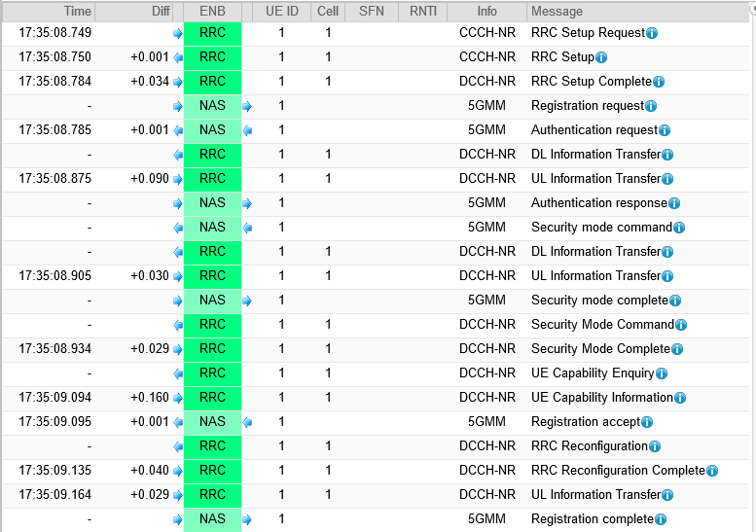Image resolution: width=756 pixels, height=532 pixels.
Task: Select the RRC Reconfiguration message text
Action: [590, 446]
